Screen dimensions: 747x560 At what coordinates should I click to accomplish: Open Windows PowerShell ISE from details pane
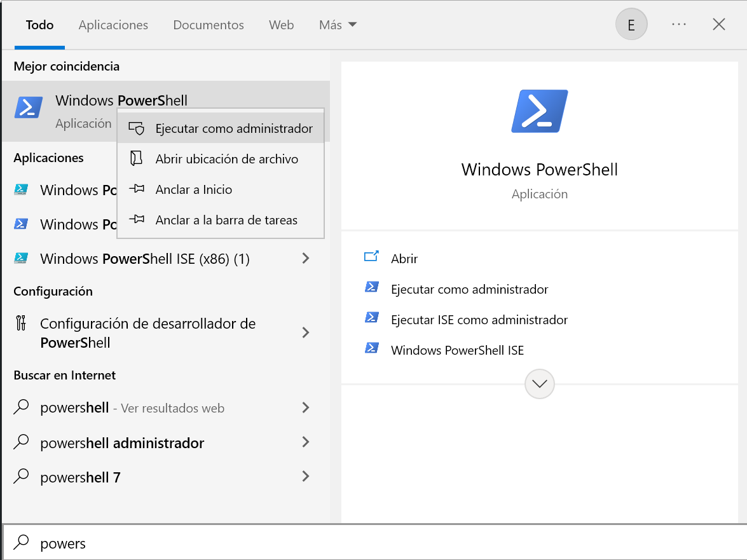[x=457, y=350]
